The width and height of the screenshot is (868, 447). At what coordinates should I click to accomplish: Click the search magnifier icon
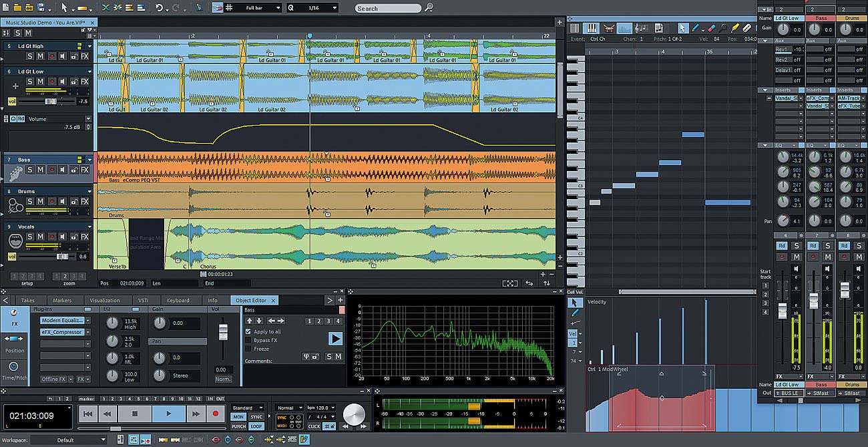pos(429,8)
